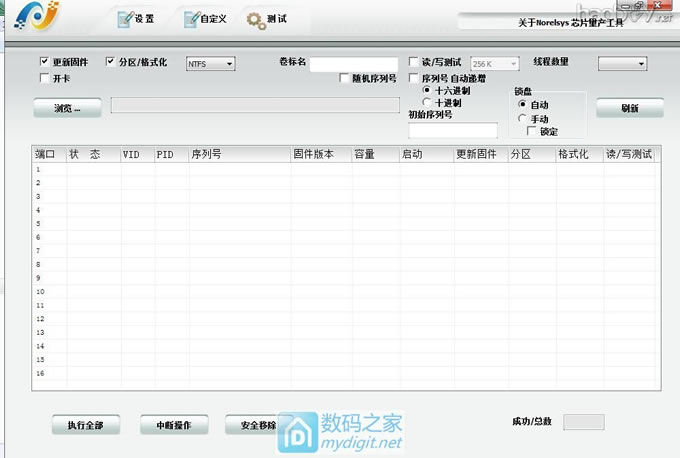The width and height of the screenshot is (680, 458).
Task: Uncheck the 分区/格式化 checkbox
Action: tap(110, 62)
